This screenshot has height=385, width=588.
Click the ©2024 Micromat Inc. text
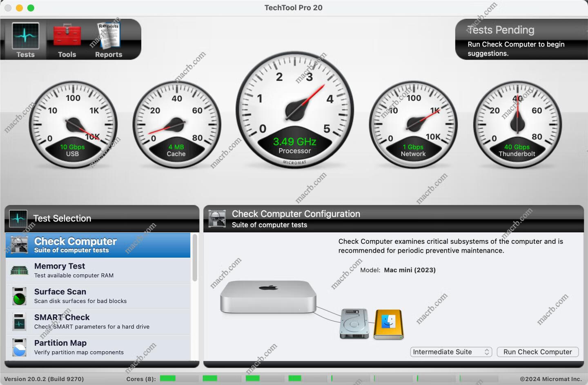point(551,379)
